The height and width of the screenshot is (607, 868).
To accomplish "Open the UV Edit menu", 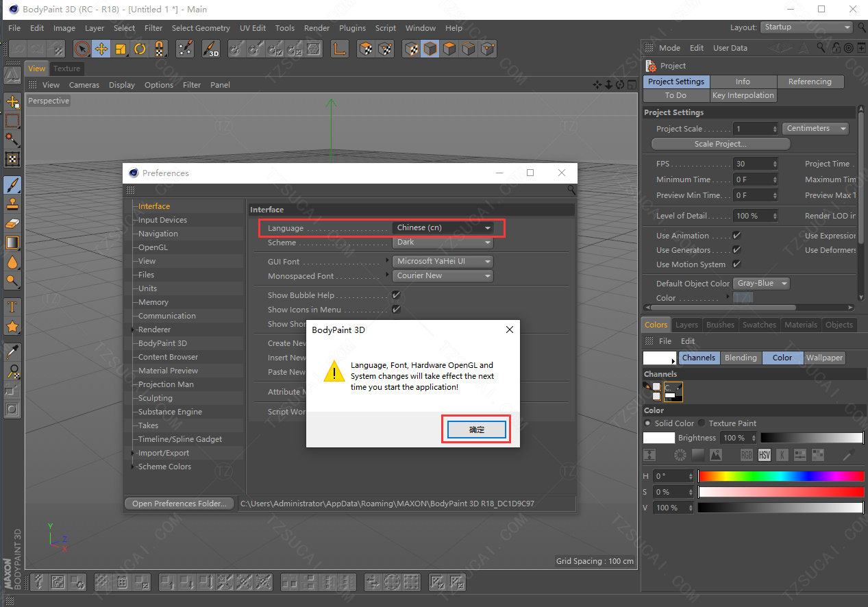I will coord(253,28).
